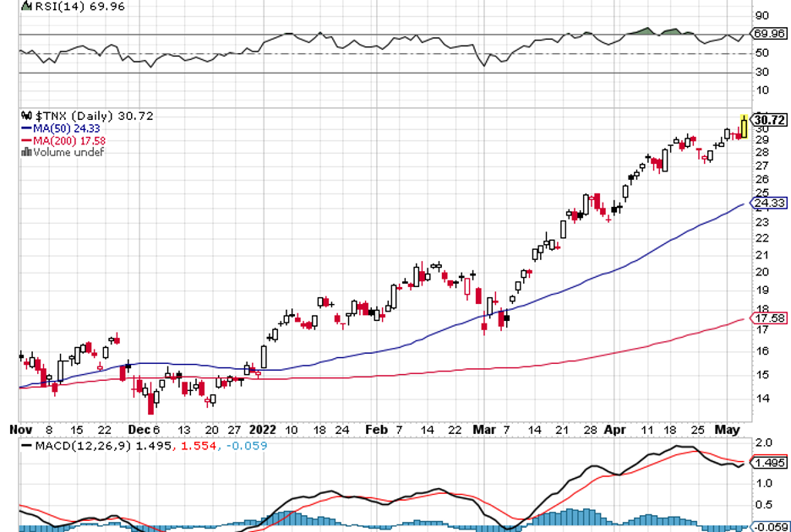Click the red MA(200) line swatch
This screenshot has height=532, width=791.
click(25, 139)
